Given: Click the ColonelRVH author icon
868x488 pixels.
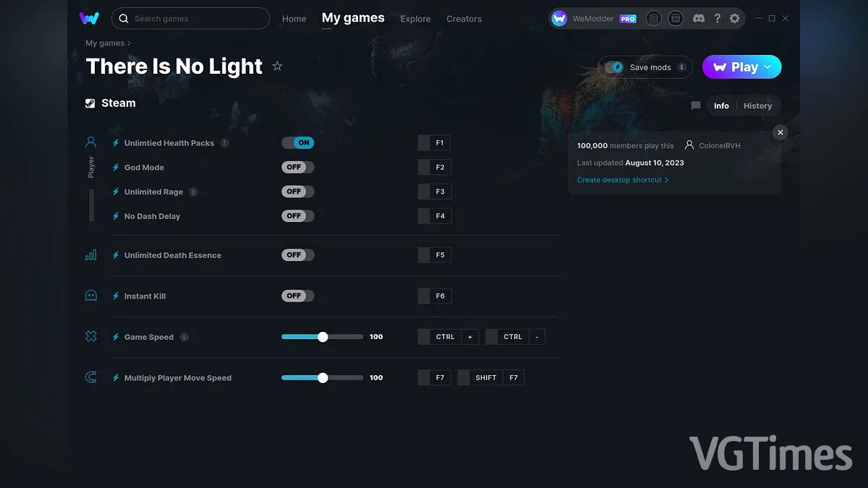Looking at the screenshot, I should pos(689,145).
